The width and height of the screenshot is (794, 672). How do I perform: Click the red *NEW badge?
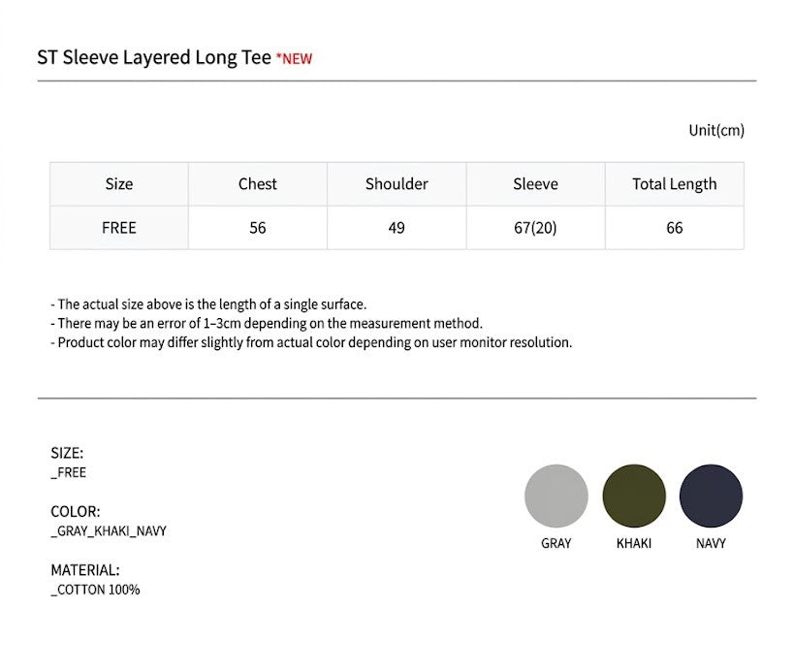pos(294,59)
